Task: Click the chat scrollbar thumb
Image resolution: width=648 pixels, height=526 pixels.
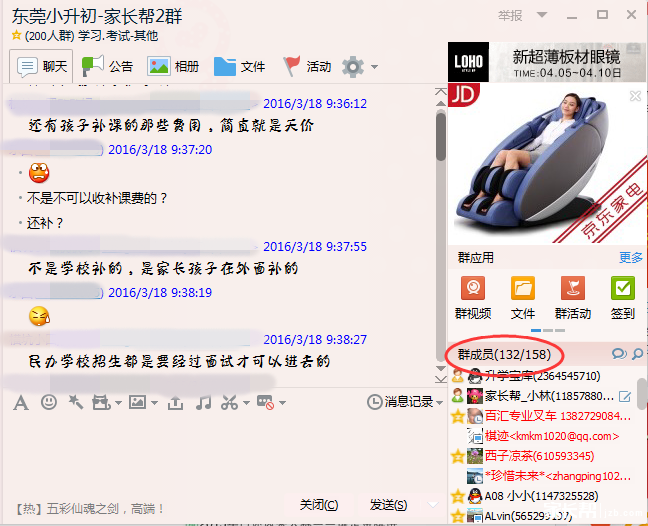Action: tap(441, 136)
